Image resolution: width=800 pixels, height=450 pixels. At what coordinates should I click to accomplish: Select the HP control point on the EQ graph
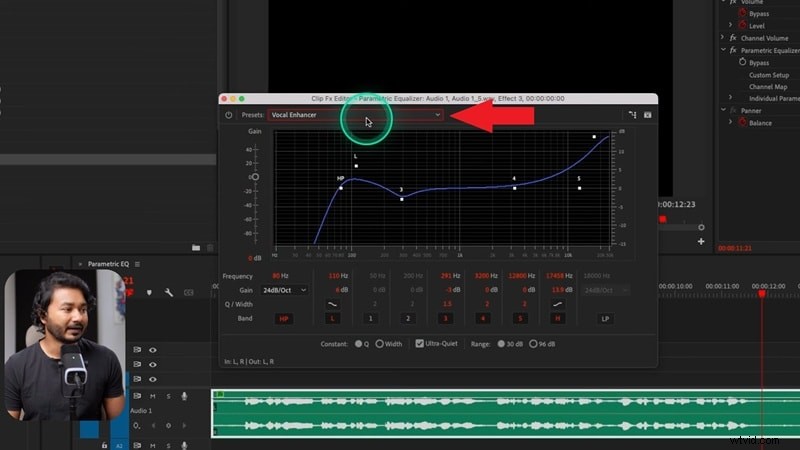pyautogui.click(x=341, y=188)
